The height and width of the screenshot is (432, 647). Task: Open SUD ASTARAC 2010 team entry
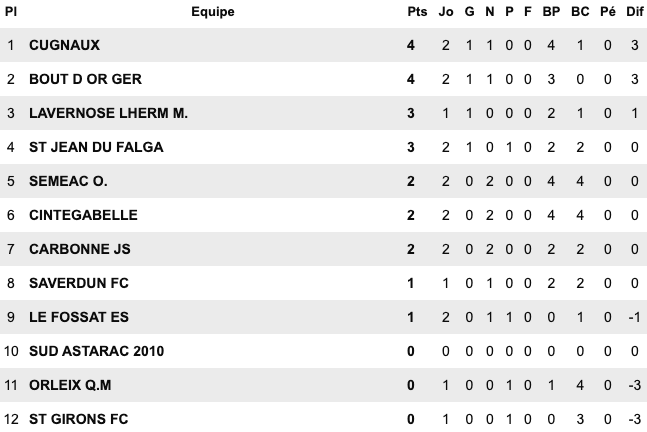[96, 351]
